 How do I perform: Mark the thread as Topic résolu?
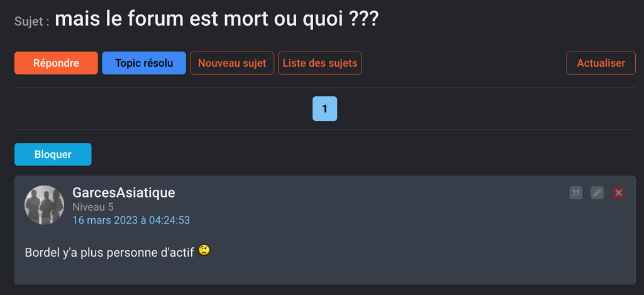pos(144,63)
